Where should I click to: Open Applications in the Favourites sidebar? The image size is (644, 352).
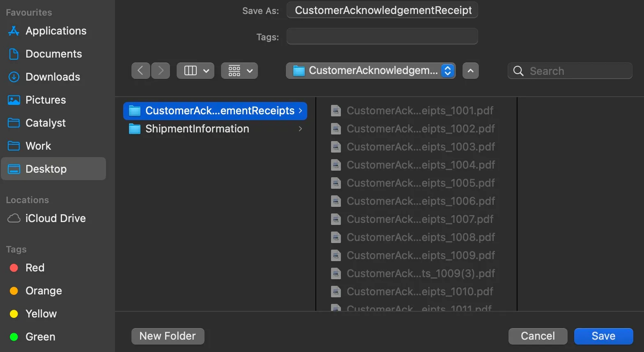pos(53,31)
